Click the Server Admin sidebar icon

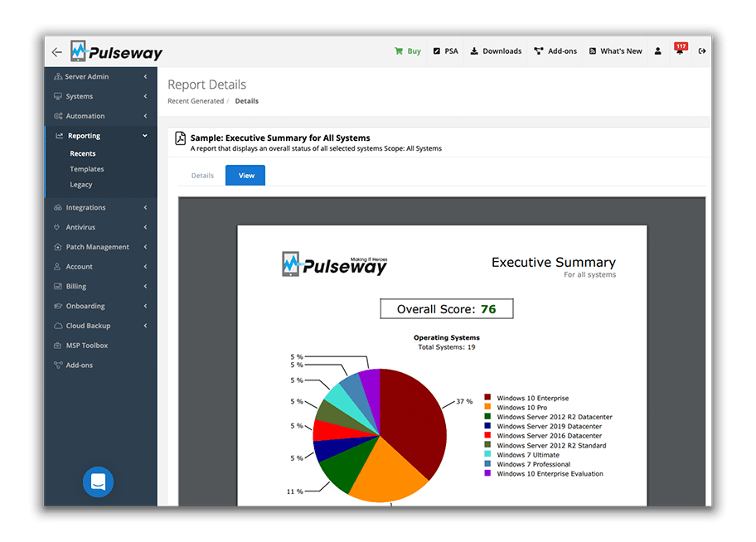tap(58, 77)
